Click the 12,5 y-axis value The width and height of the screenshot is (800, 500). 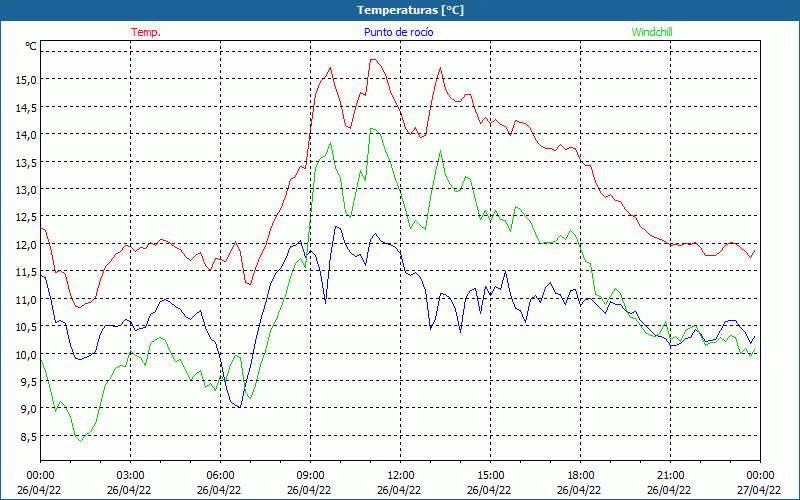click(x=27, y=217)
